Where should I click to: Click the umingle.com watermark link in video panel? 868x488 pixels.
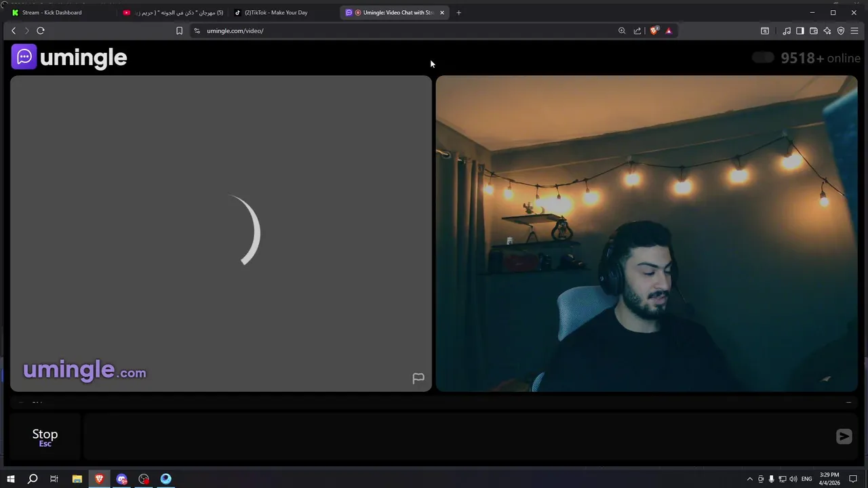point(84,370)
